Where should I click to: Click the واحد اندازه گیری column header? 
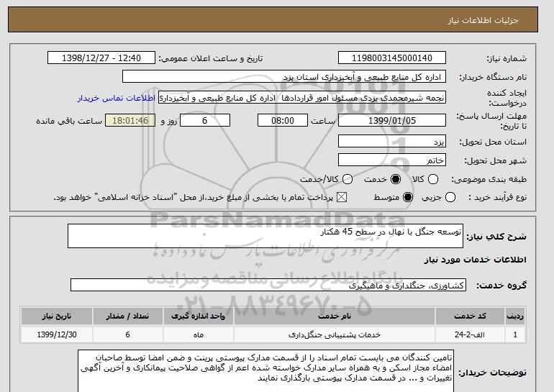click(198, 316)
